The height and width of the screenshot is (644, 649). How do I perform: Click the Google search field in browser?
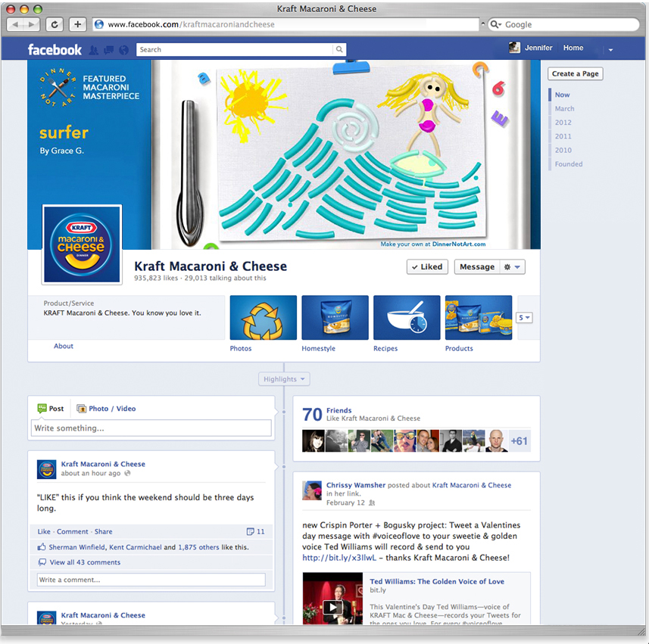tap(563, 24)
